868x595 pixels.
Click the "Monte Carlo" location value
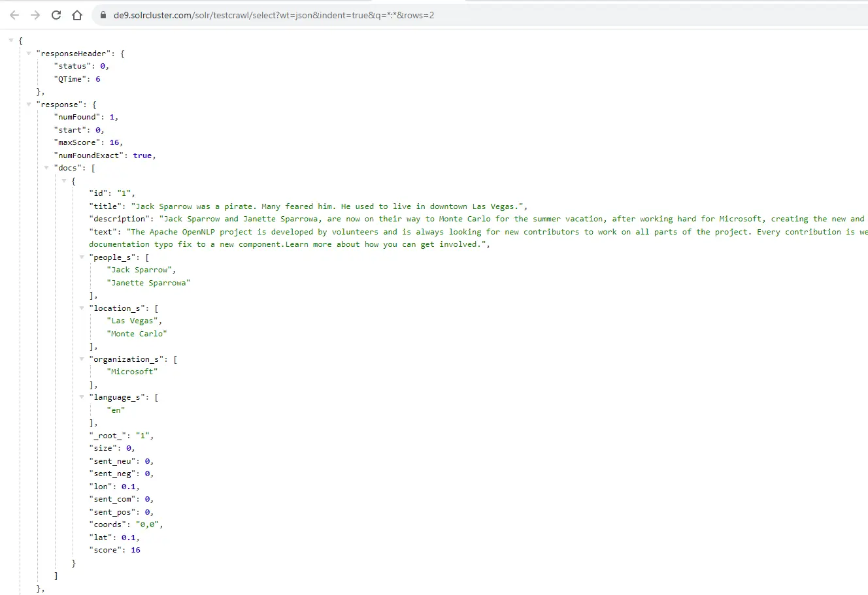coord(137,334)
